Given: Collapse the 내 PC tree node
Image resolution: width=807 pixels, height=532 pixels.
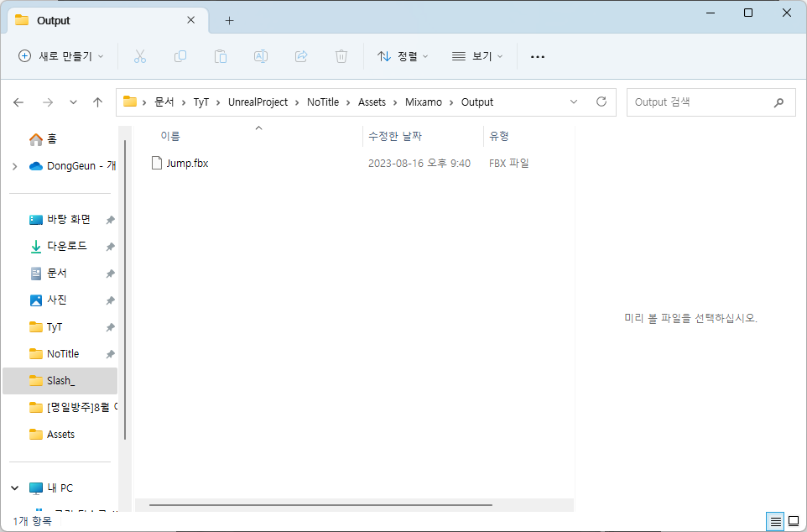Looking at the screenshot, I should [15, 488].
